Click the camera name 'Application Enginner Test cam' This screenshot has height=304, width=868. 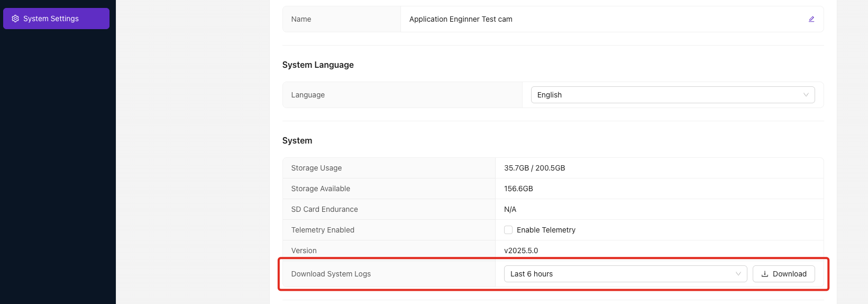pyautogui.click(x=461, y=19)
